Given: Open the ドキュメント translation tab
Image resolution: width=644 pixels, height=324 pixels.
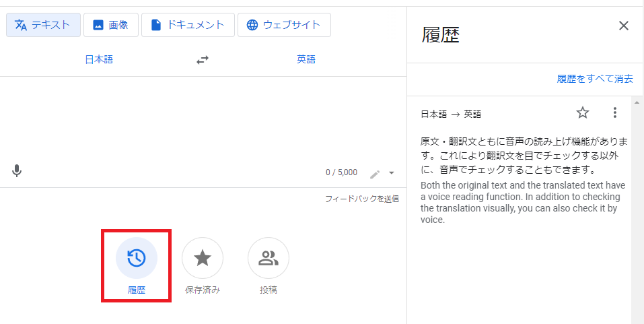Looking at the screenshot, I should click(x=188, y=25).
